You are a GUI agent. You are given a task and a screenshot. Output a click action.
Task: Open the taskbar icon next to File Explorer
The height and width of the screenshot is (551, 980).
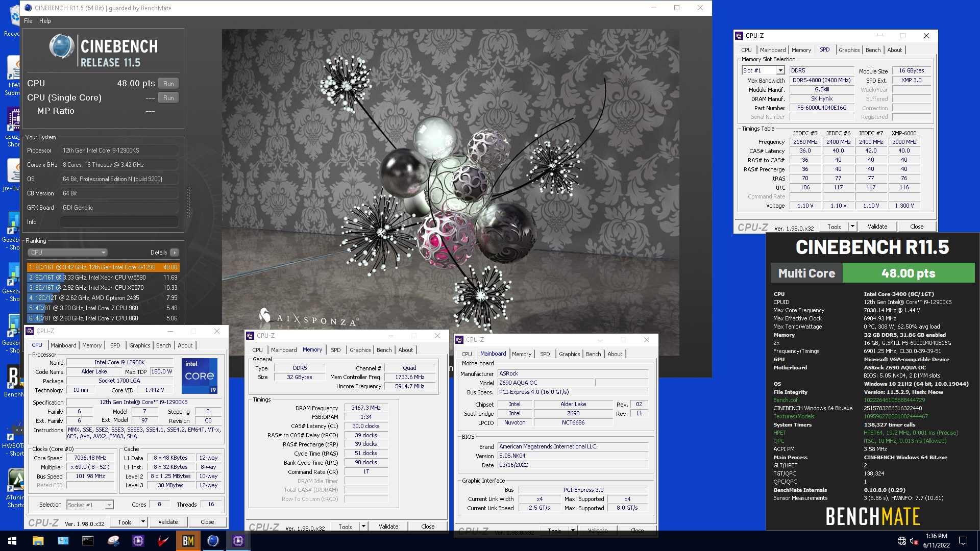pyautogui.click(x=63, y=541)
